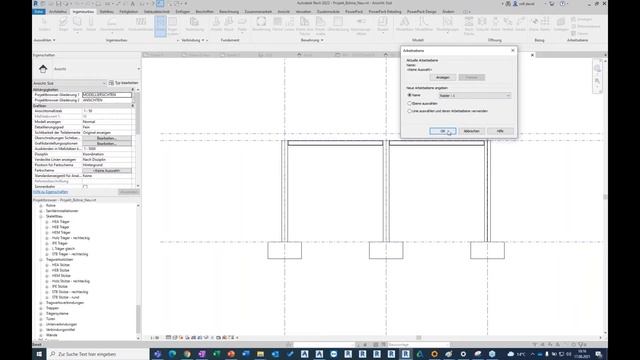Click the Modelllinie tool in ribbon
640x360 pixels.
(424, 24)
